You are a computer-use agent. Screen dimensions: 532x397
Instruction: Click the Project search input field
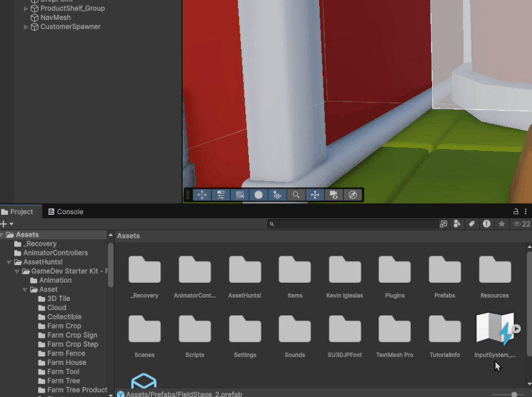pyautogui.click(x=355, y=224)
